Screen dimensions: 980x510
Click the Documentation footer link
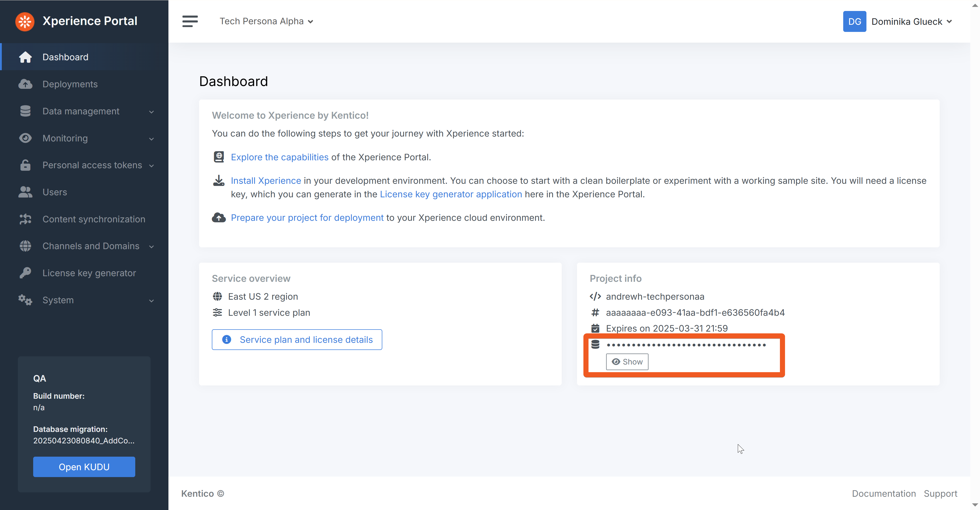(x=883, y=493)
